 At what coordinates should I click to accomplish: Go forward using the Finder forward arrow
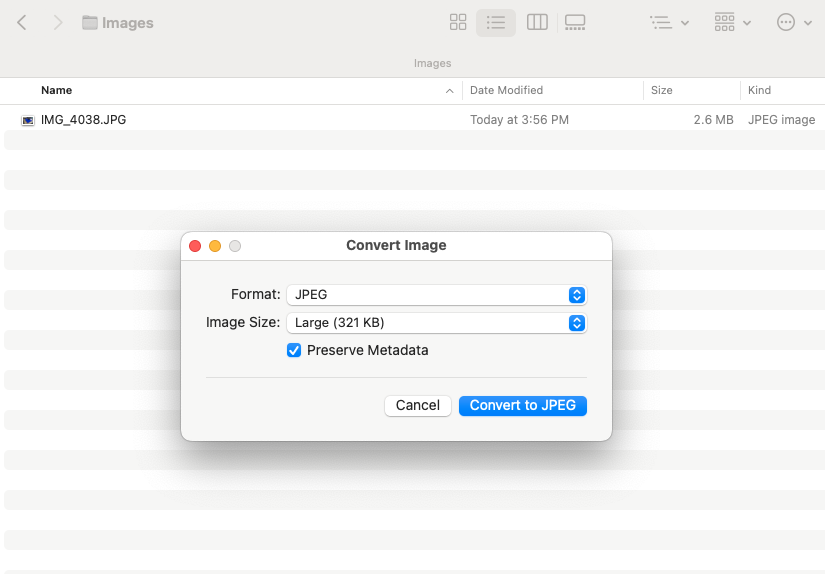(58, 23)
